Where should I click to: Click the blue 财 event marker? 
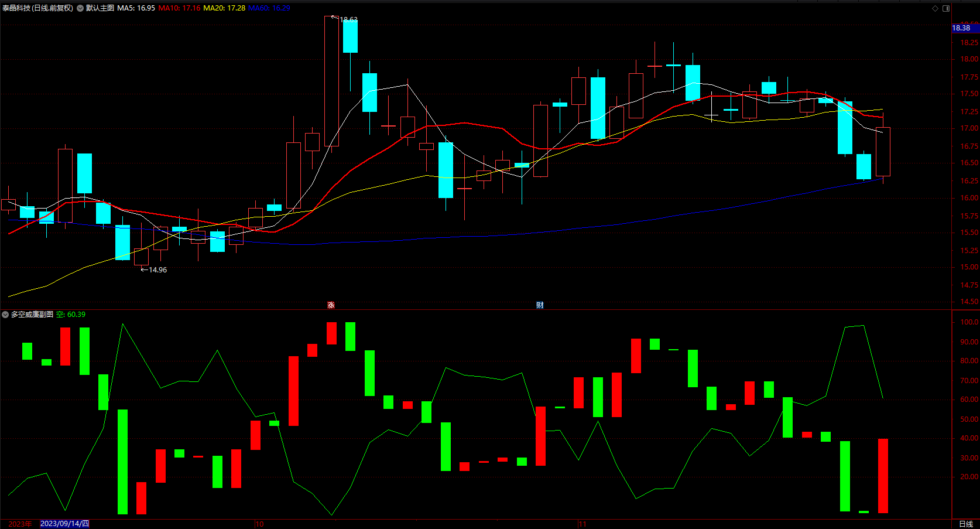tap(540, 305)
